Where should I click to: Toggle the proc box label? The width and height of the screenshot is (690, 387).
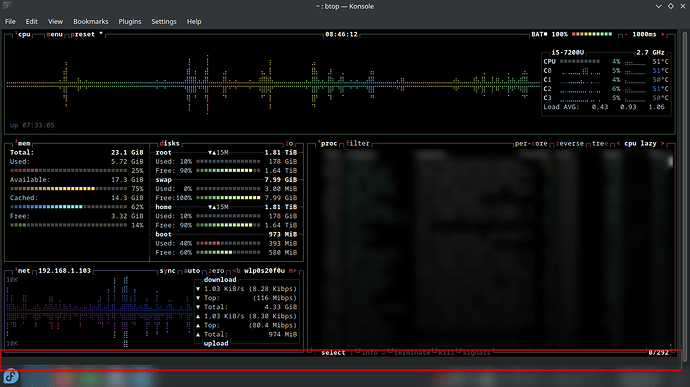[x=327, y=143]
